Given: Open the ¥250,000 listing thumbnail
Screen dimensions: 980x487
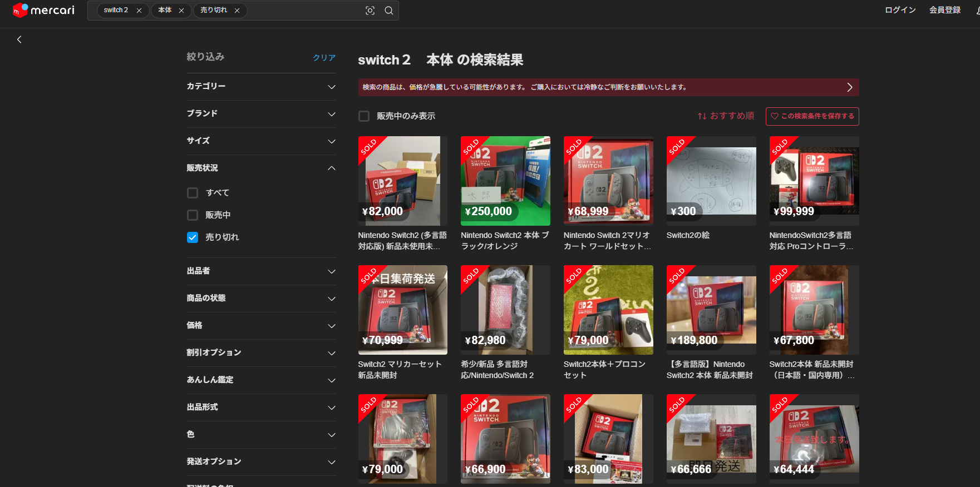Looking at the screenshot, I should [505, 181].
